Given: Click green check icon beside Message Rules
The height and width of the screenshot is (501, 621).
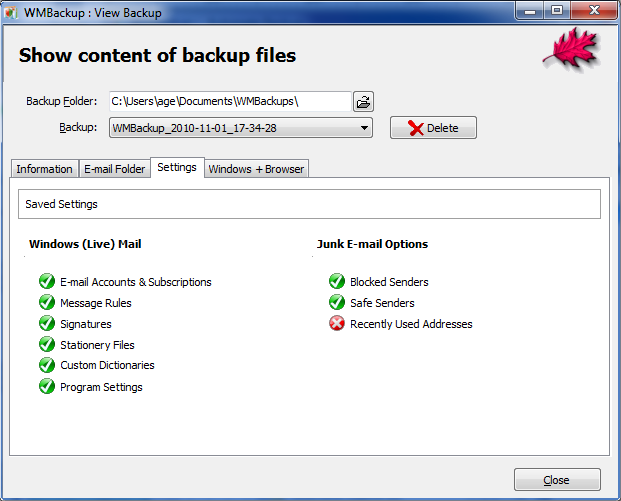Looking at the screenshot, I should pyautogui.click(x=46, y=303).
